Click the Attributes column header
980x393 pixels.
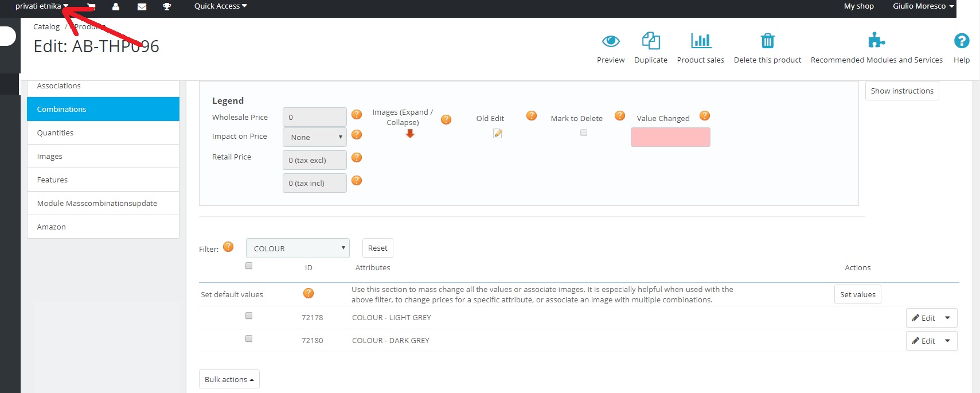coord(373,268)
